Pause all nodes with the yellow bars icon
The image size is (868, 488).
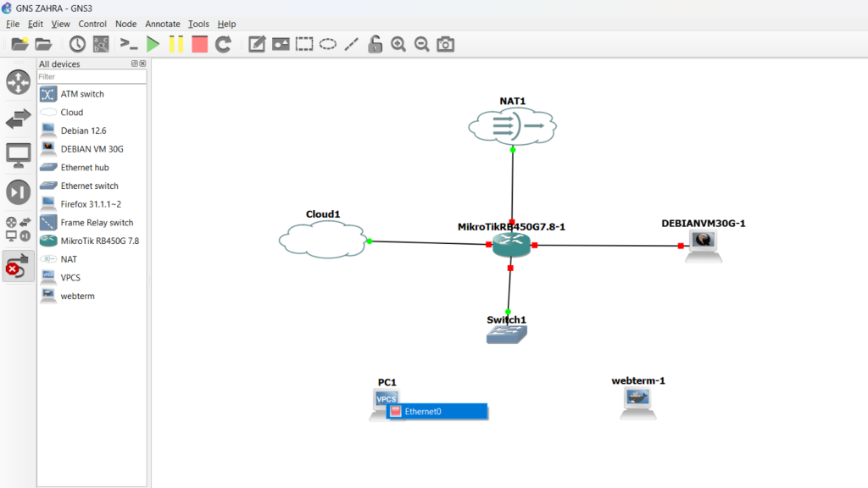point(175,44)
